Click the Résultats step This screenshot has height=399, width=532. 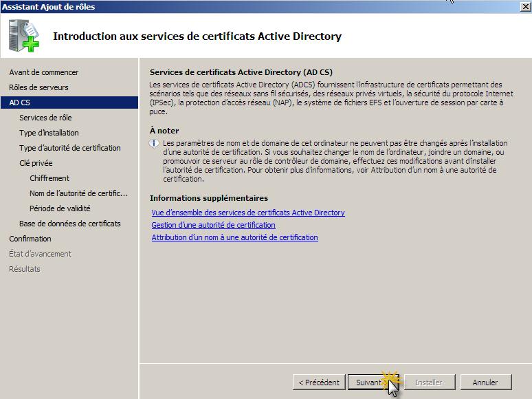click(25, 269)
